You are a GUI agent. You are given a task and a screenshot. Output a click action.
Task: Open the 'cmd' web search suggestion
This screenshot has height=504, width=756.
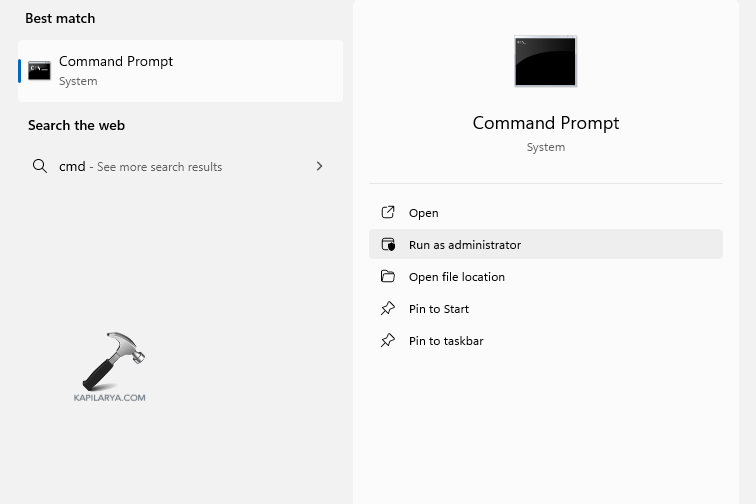pyautogui.click(x=72, y=167)
